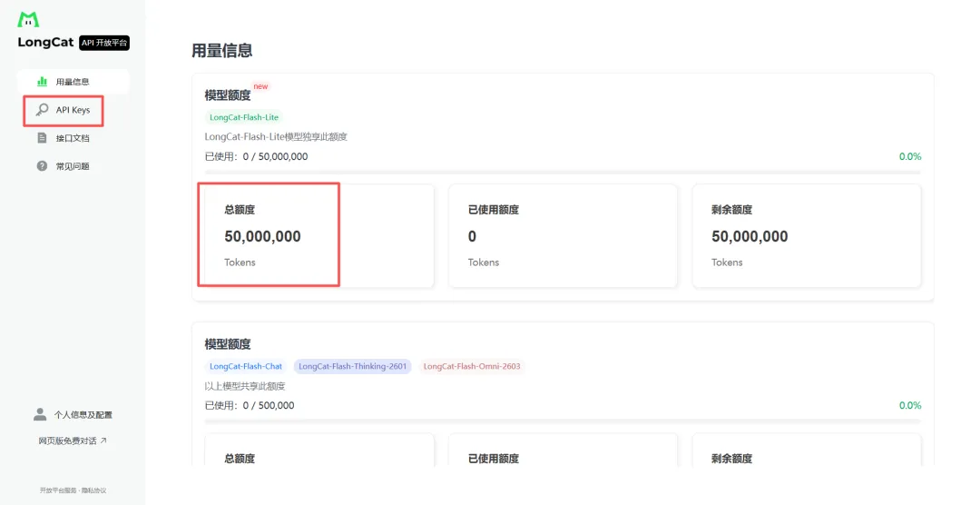Click the text 以上模型共享此额度
This screenshot has height=505, width=980.
tap(245, 386)
